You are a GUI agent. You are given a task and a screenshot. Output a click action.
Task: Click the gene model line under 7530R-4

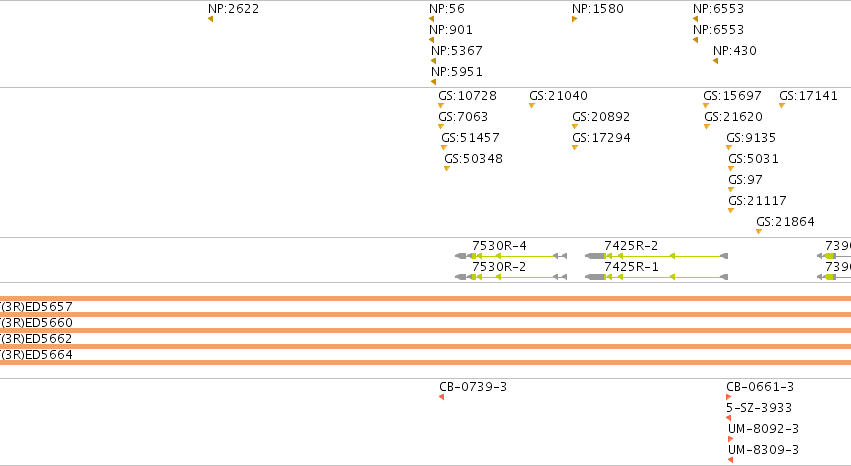pos(511,256)
